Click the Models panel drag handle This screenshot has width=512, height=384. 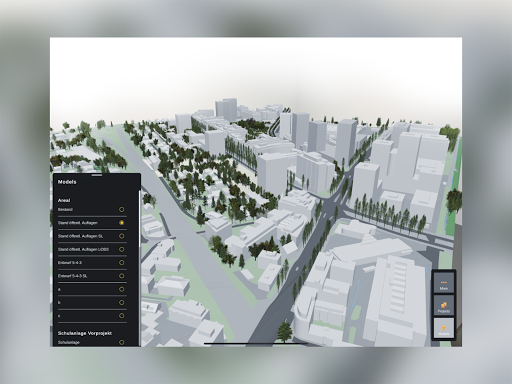(x=97, y=175)
